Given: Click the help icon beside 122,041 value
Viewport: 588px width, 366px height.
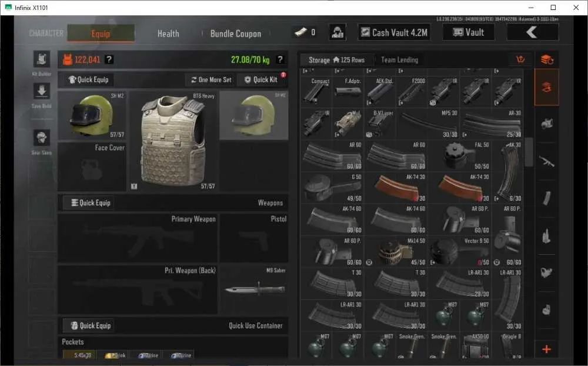Looking at the screenshot, I should (x=109, y=59).
